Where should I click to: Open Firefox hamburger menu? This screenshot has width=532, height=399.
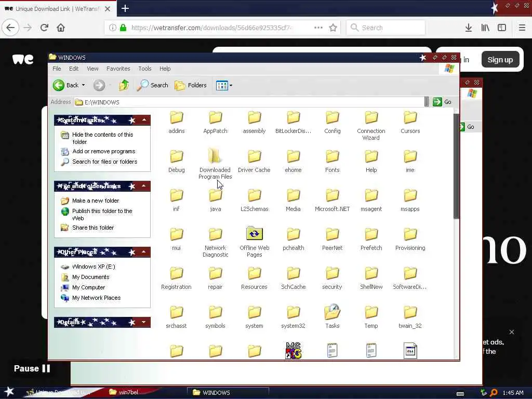pyautogui.click(x=522, y=28)
